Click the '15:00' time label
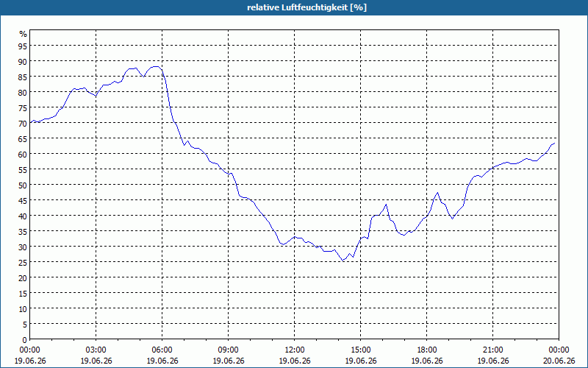The image size is (588, 368). coord(360,350)
